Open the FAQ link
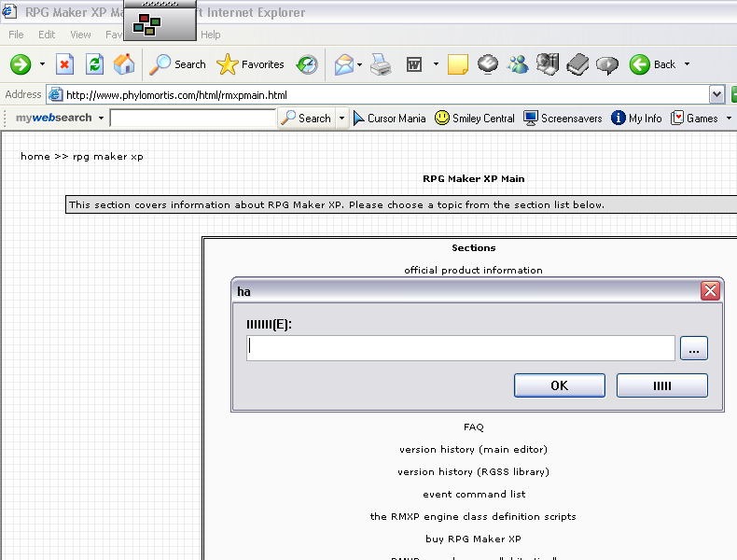The height and width of the screenshot is (560, 737). pos(473,427)
